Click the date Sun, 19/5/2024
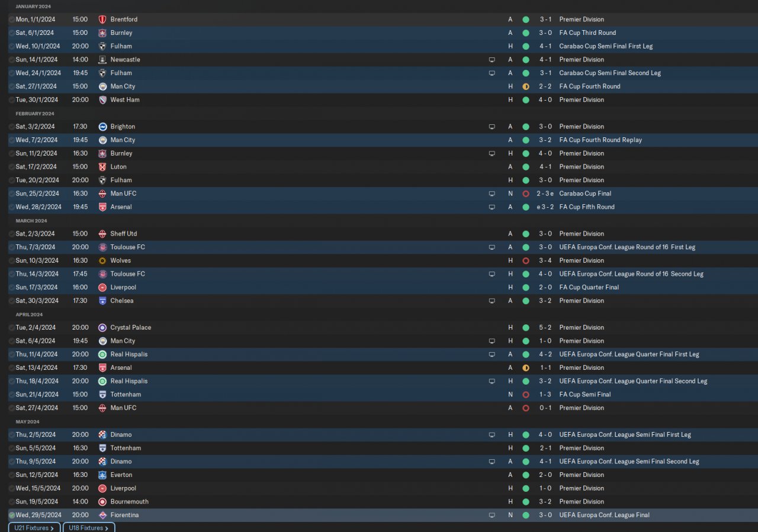The width and height of the screenshot is (758, 532). (37, 502)
